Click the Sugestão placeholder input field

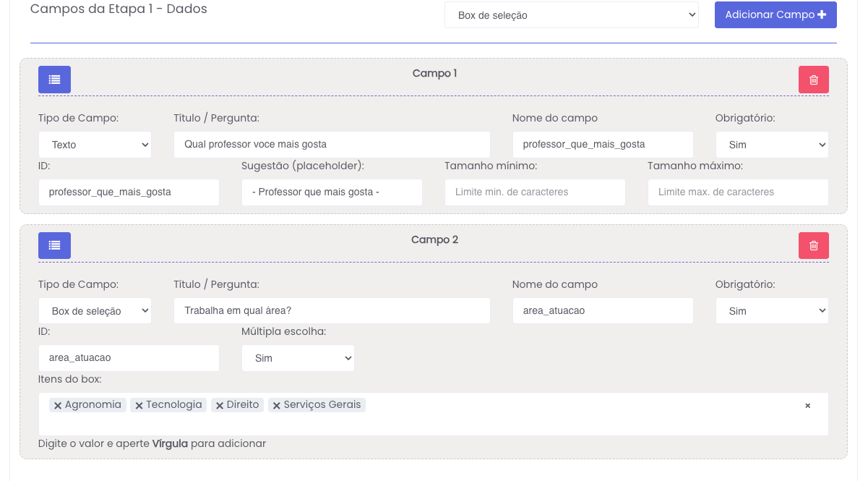331,192
